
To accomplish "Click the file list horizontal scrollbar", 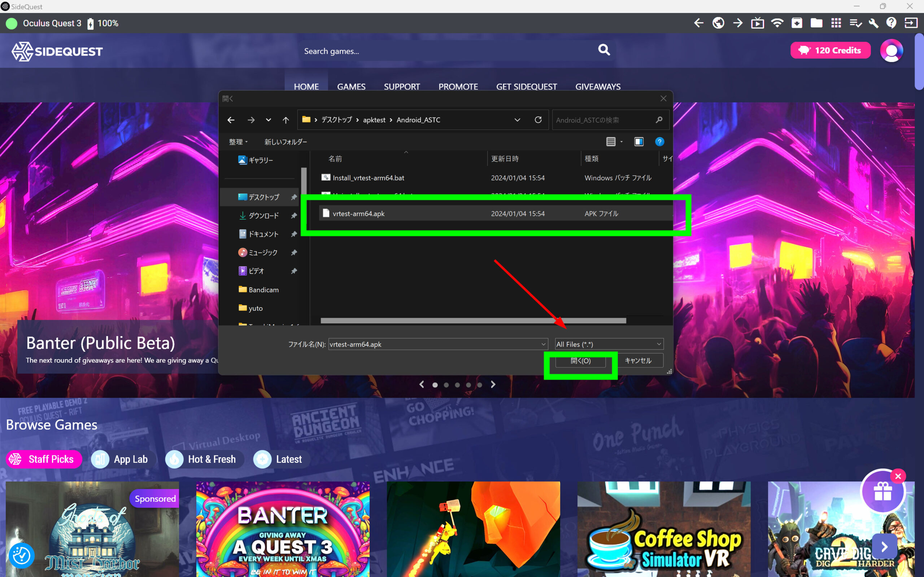I will click(473, 321).
